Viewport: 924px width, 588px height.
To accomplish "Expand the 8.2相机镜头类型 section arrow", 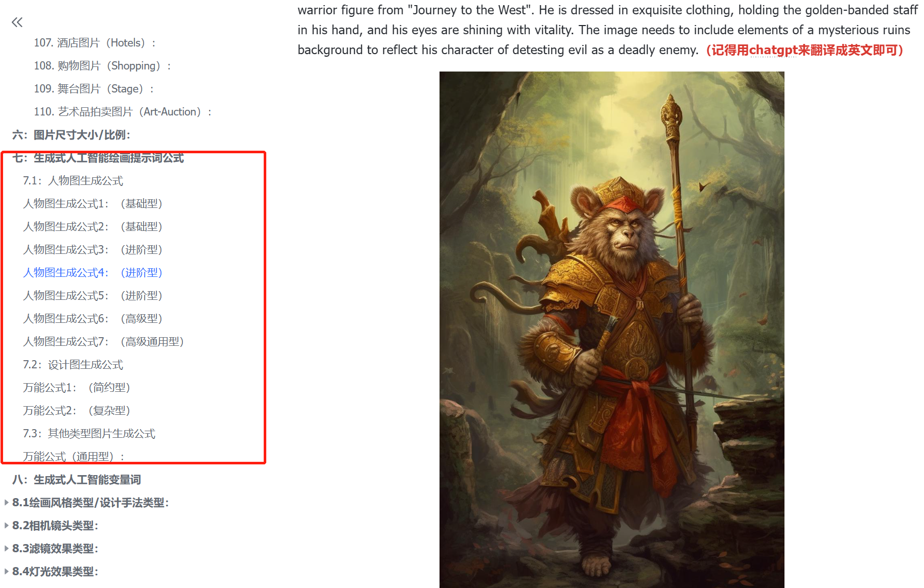I will coord(6,526).
